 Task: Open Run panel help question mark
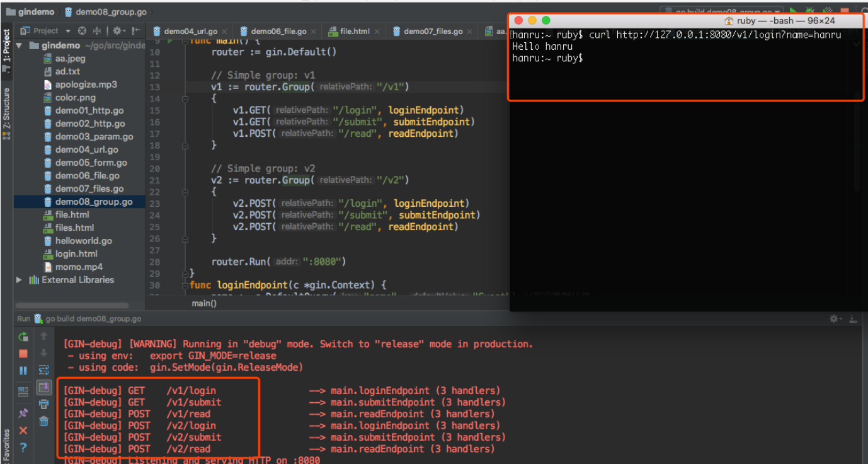(23, 448)
